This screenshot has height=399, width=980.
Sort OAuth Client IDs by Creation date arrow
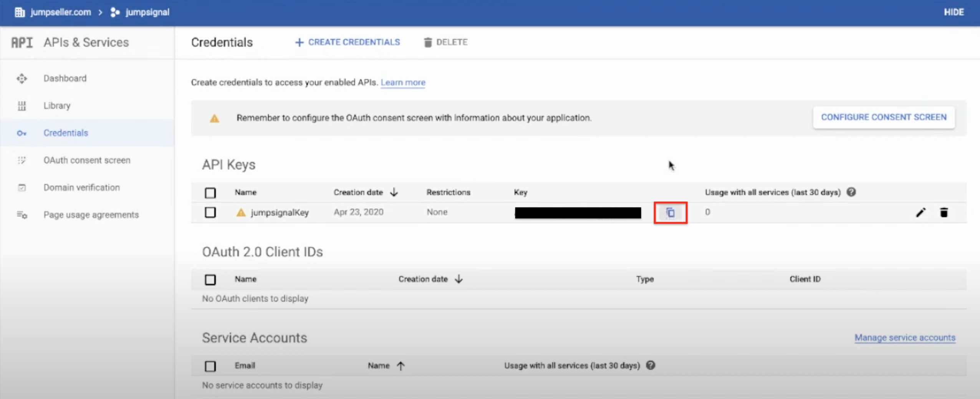tap(459, 279)
